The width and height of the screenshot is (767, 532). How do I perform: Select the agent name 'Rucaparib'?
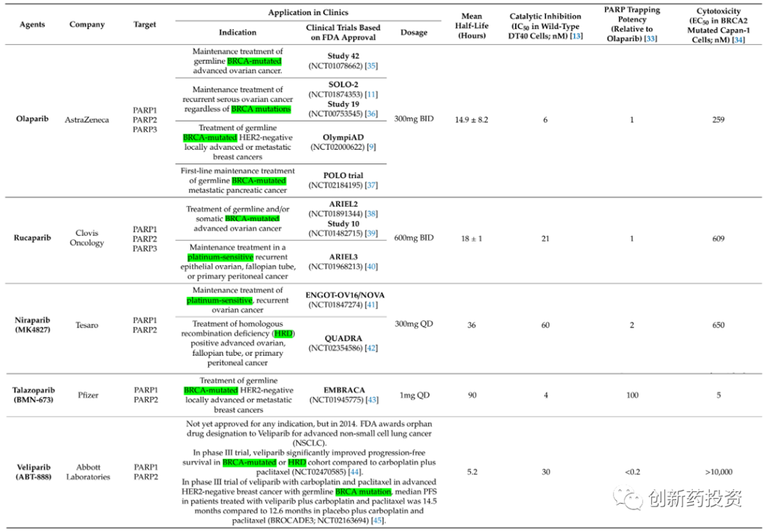(x=32, y=238)
